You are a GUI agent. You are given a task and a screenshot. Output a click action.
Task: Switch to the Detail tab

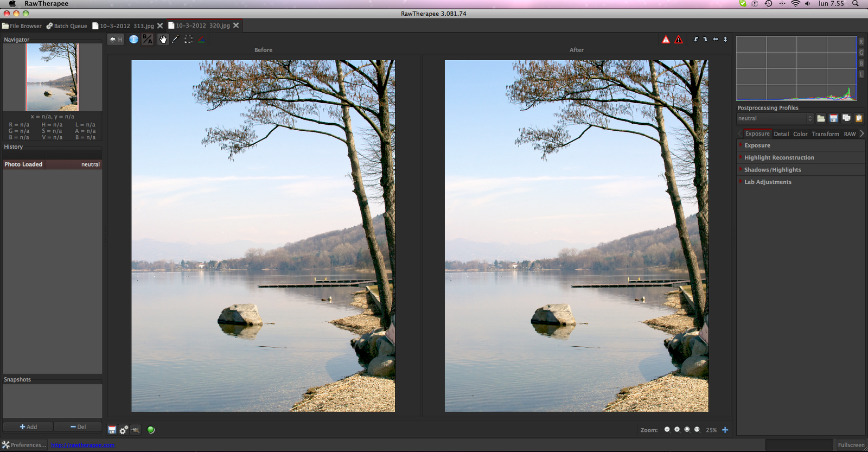point(781,134)
